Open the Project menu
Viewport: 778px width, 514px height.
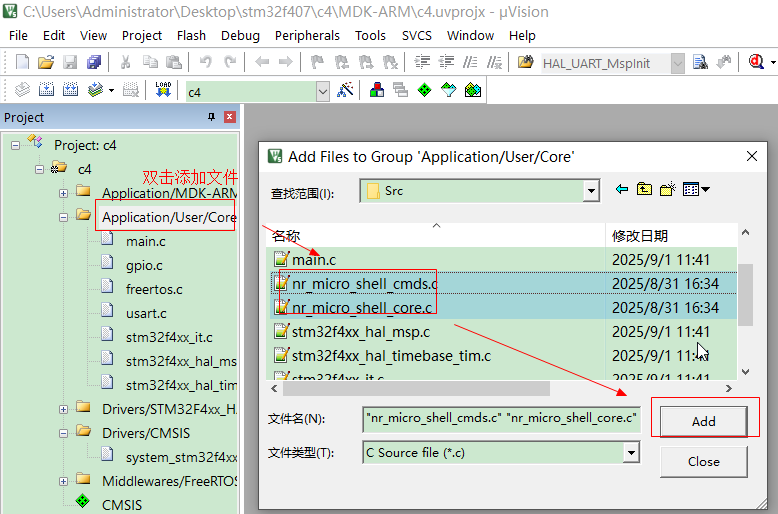142,36
